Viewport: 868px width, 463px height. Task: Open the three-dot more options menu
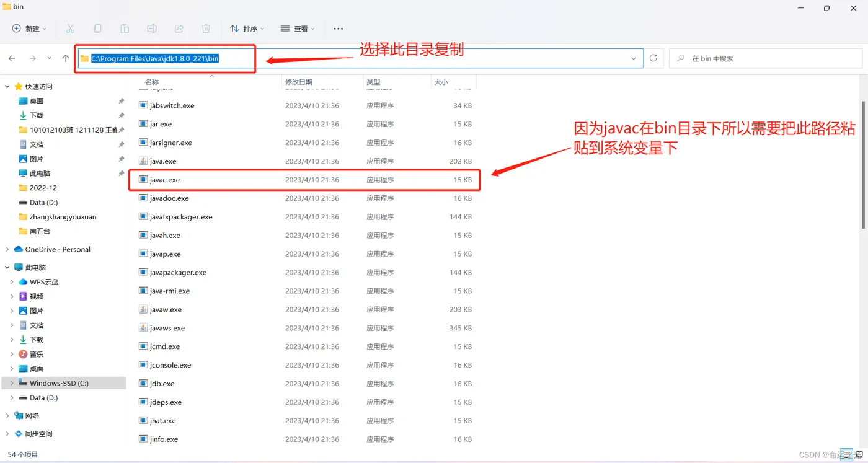point(338,29)
